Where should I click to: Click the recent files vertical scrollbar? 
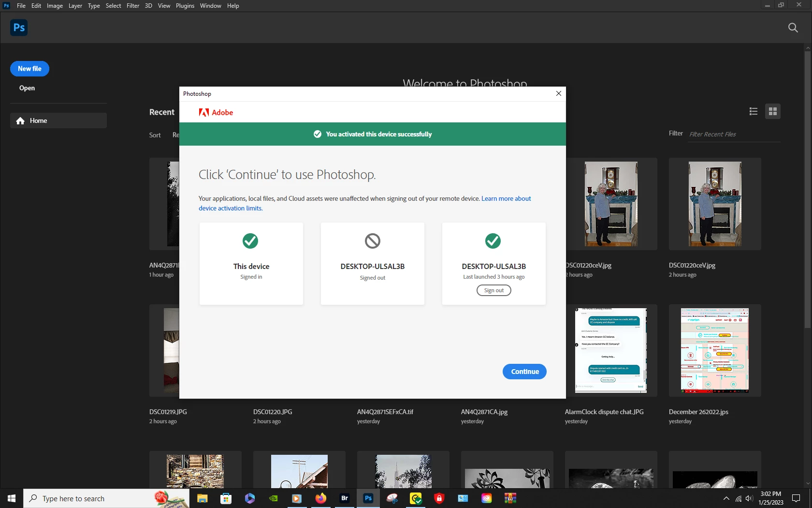click(807, 189)
